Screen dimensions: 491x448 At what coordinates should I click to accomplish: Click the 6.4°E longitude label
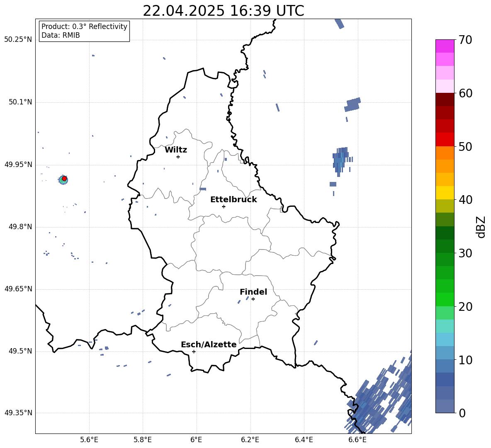point(304,440)
